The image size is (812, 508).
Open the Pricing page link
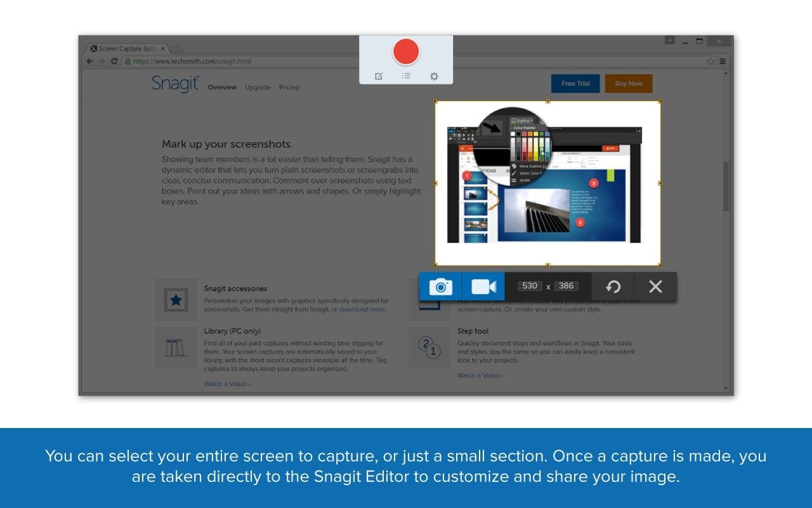289,88
